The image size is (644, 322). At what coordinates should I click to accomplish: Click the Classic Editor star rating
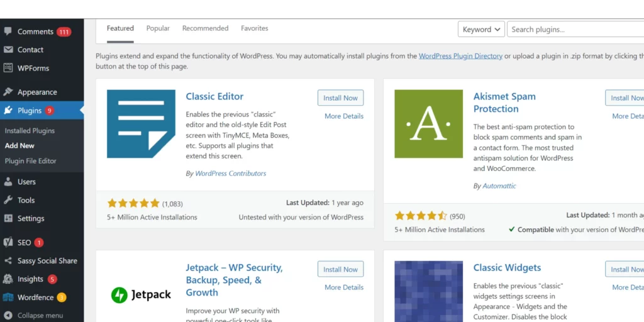133,203
